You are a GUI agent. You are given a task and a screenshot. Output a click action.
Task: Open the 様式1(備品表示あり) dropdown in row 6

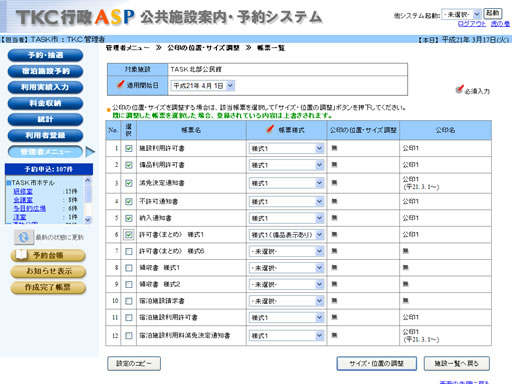286,235
